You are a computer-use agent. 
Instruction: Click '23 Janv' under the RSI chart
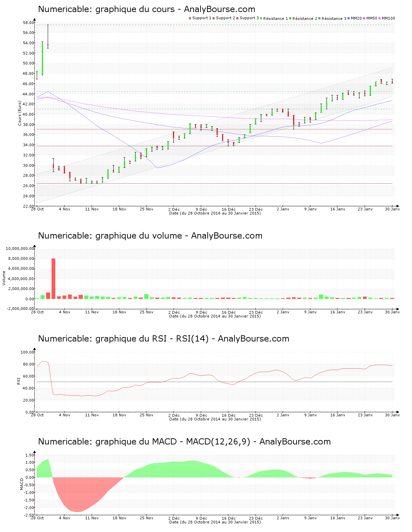365,415
